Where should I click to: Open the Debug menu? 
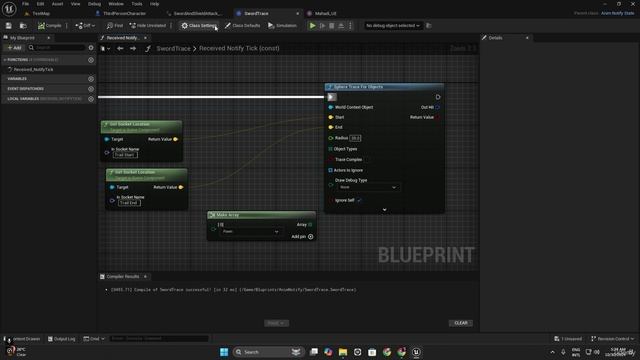(x=94, y=4)
